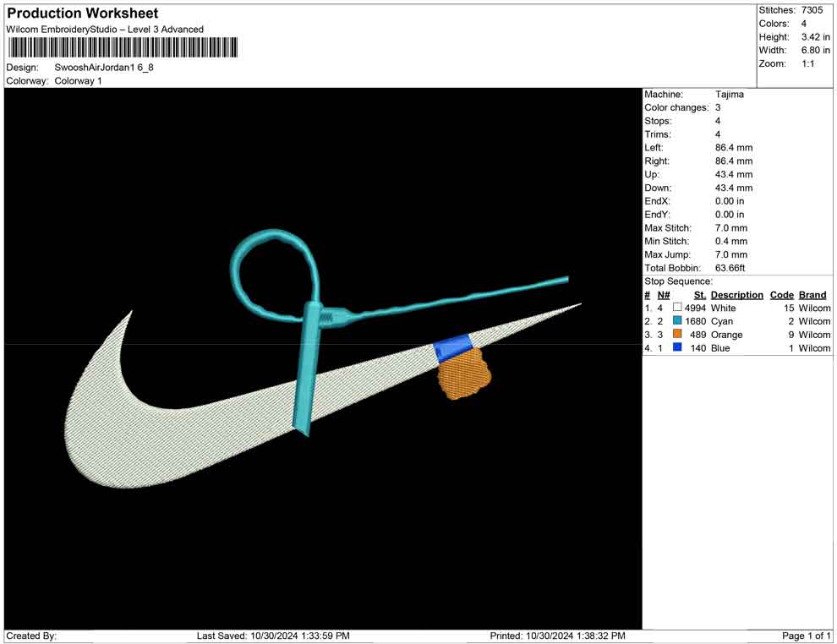Click the blue color swatch in stop sequence
Viewport: 837px width, 644px height.
pyautogui.click(x=677, y=348)
